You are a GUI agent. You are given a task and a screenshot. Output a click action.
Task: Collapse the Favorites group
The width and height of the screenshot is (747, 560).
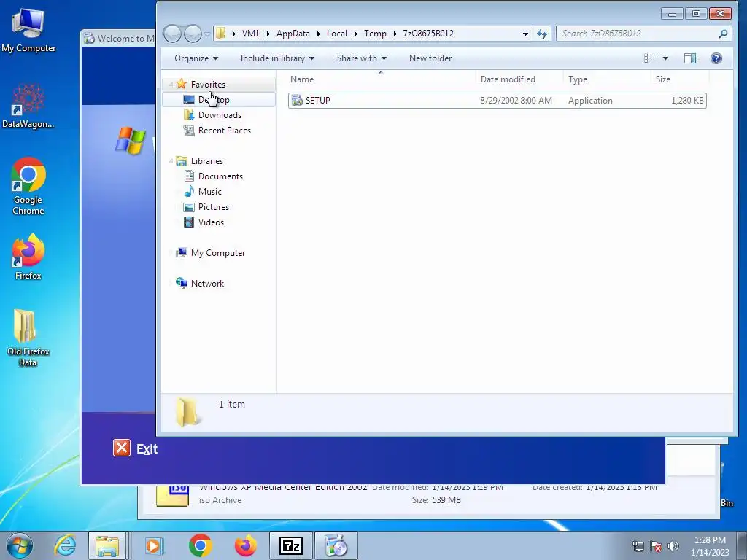(x=171, y=85)
